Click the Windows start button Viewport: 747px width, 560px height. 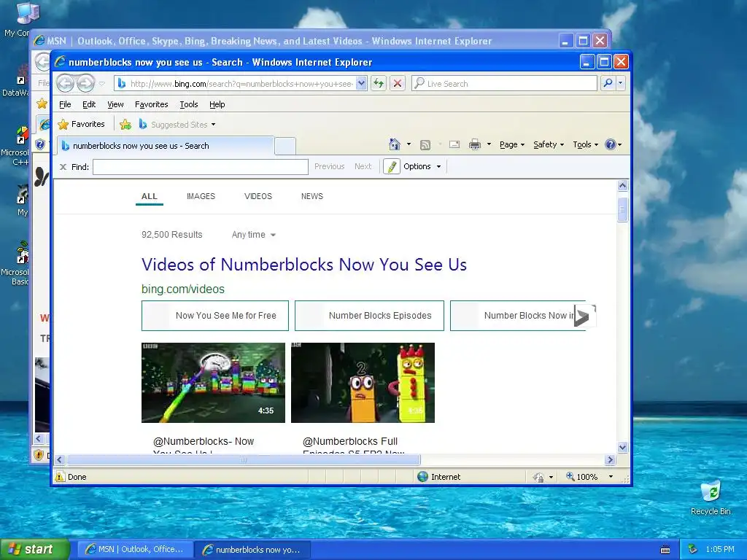(34, 550)
